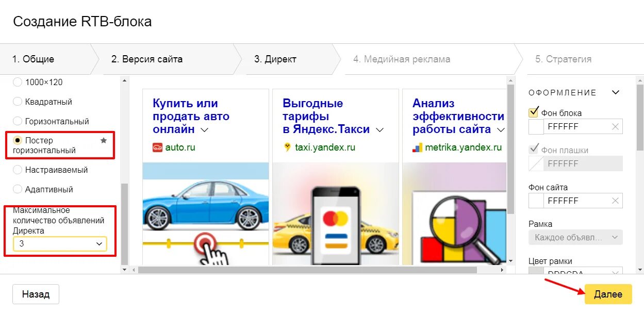Expand the Яндекс.Такси ad title chevron
This screenshot has width=644, height=313.
pyautogui.click(x=379, y=130)
